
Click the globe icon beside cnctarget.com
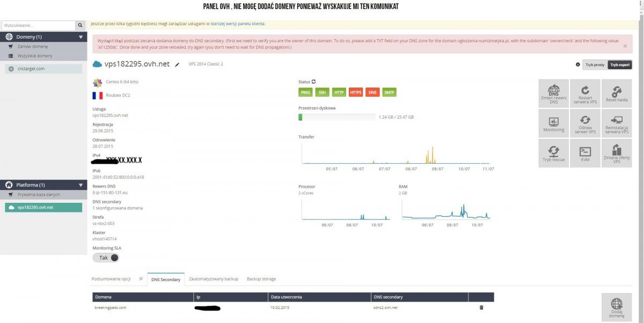click(x=11, y=69)
